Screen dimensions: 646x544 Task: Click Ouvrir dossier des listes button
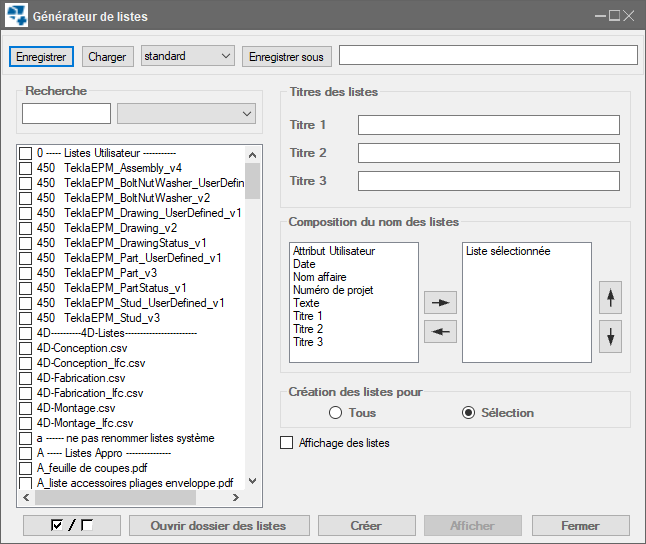pos(219,525)
